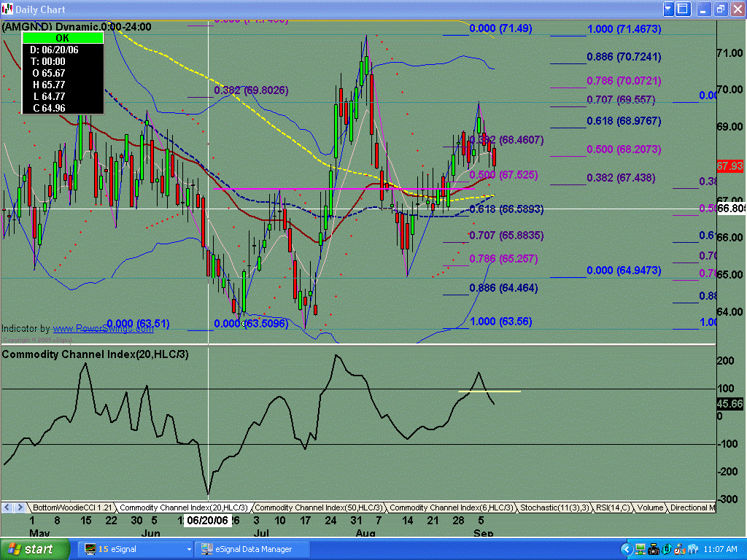Click the O 65.67 open value
Viewport: 747px width, 560px height.
pos(49,74)
